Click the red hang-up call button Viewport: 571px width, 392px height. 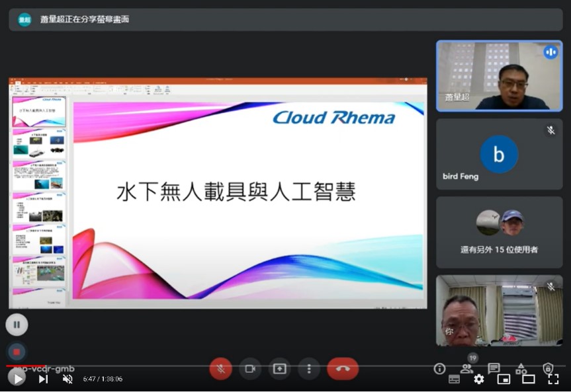pos(343,369)
